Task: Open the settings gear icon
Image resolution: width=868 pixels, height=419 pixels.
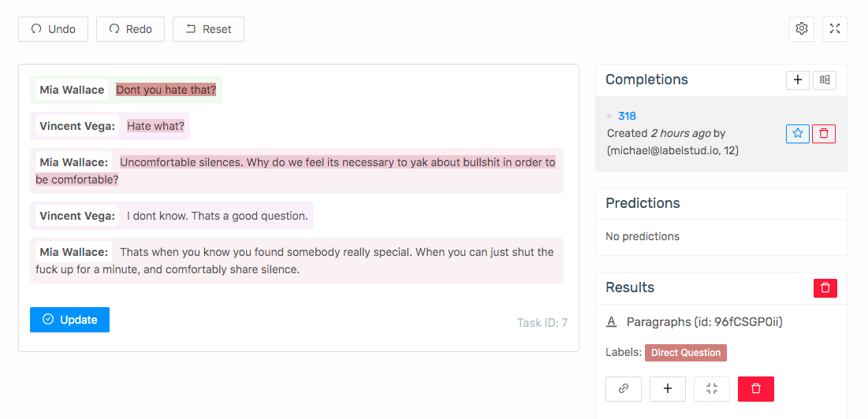Action: pyautogui.click(x=802, y=29)
